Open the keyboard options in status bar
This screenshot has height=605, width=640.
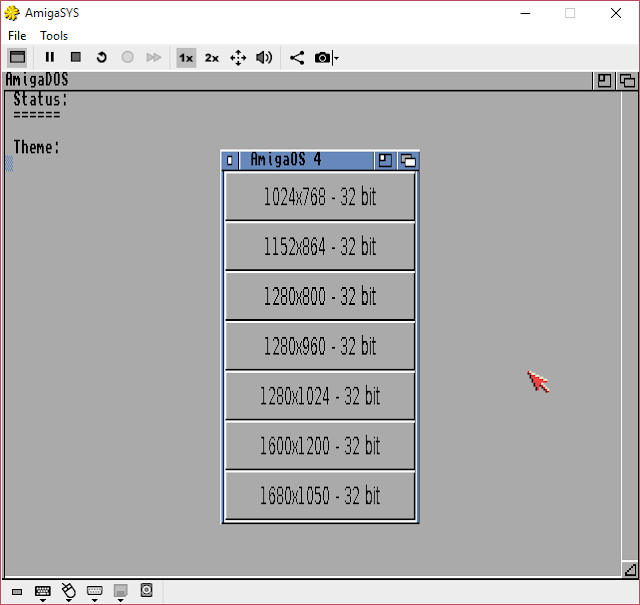pos(42,592)
